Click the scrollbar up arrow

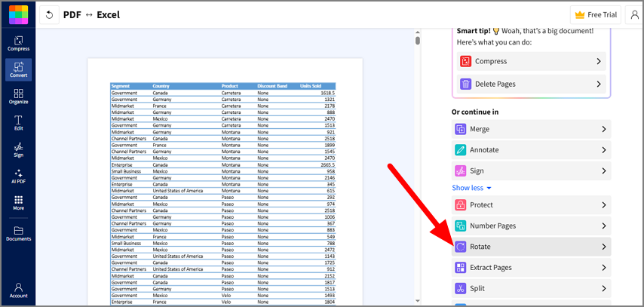(x=418, y=32)
